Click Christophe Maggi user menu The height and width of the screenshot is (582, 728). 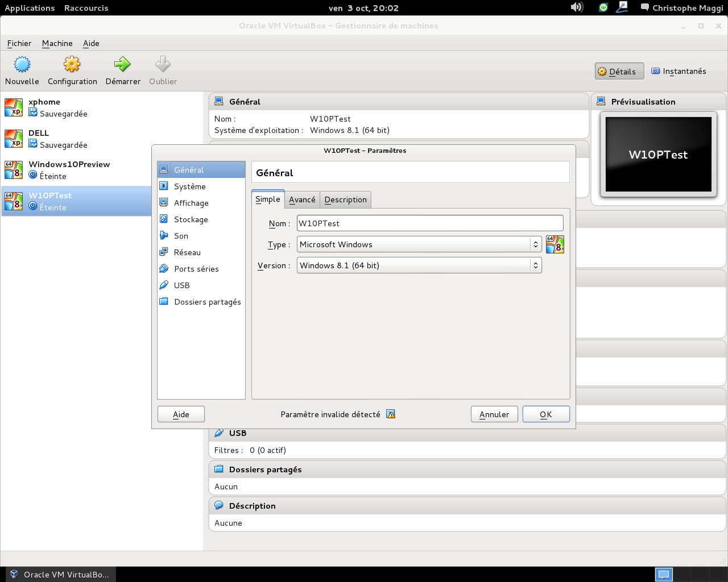coord(682,8)
